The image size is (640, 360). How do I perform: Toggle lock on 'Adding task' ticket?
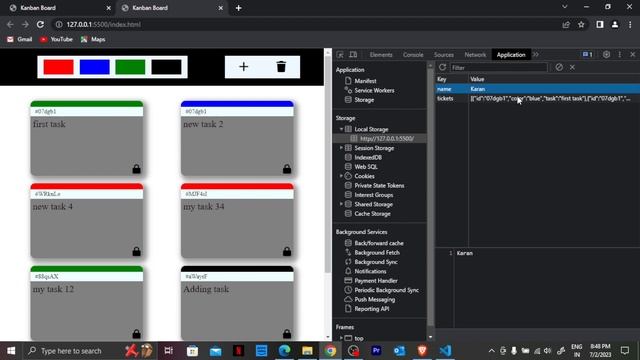(x=287, y=333)
